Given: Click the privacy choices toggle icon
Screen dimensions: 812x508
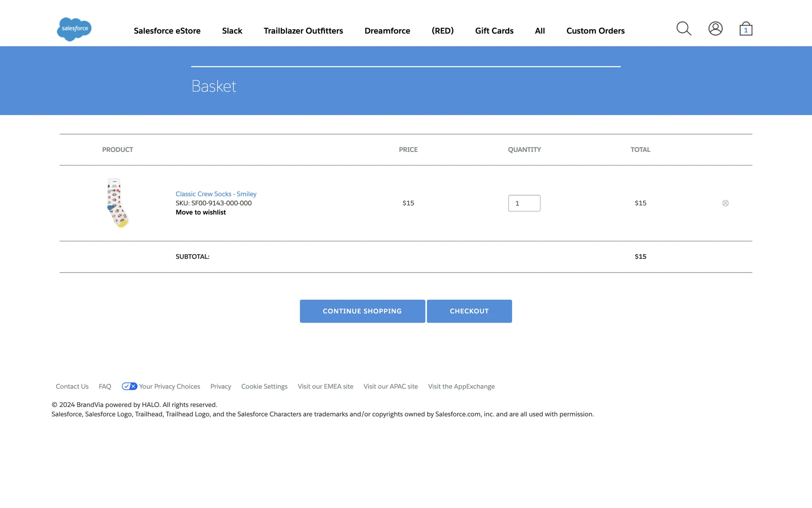Looking at the screenshot, I should 129,386.
